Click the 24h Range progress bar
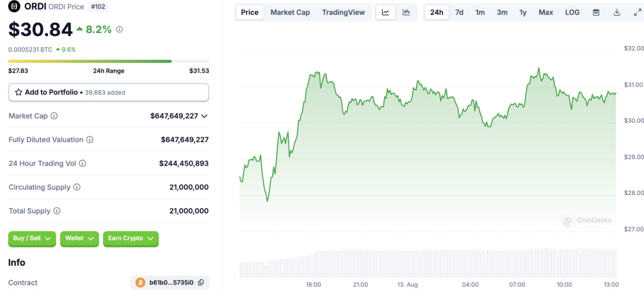The width and height of the screenshot is (644, 290). tap(109, 61)
